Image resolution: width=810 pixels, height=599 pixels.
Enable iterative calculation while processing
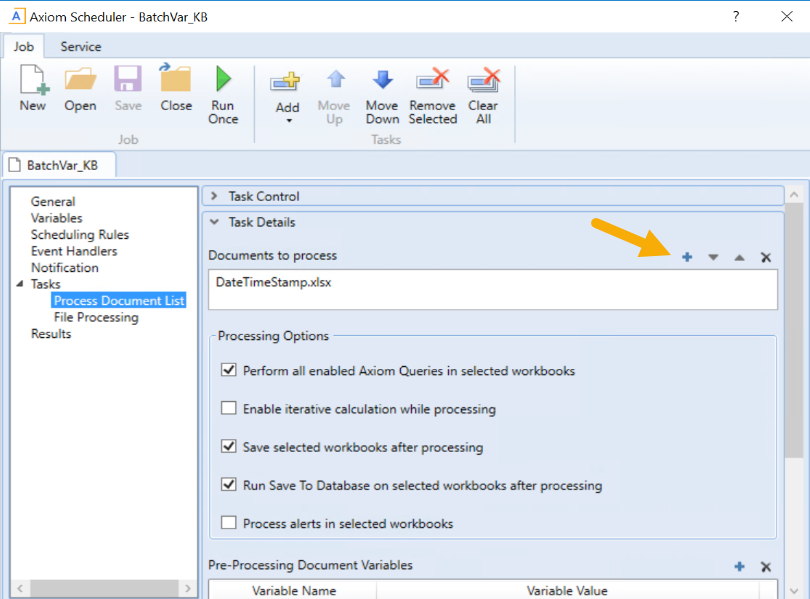[x=228, y=409]
